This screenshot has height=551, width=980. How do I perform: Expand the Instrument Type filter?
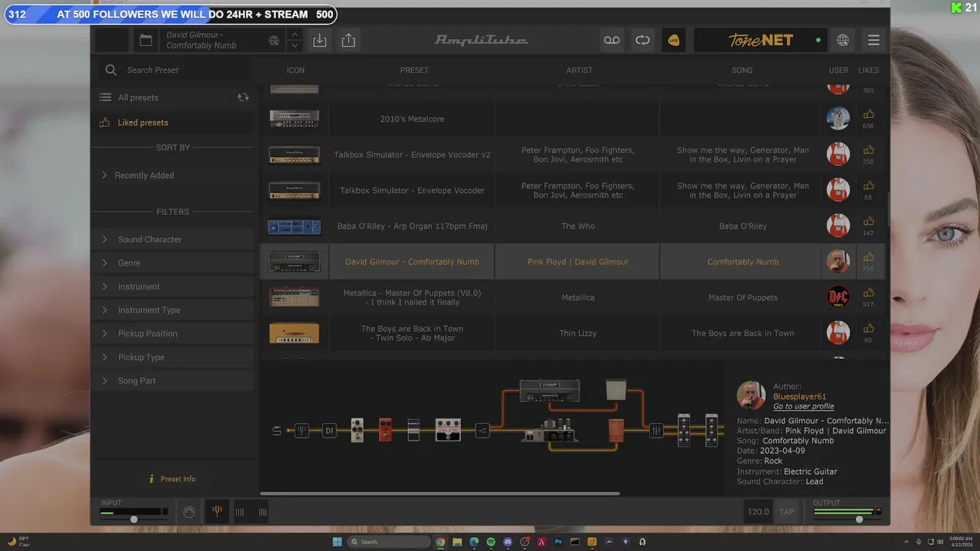[x=173, y=310]
